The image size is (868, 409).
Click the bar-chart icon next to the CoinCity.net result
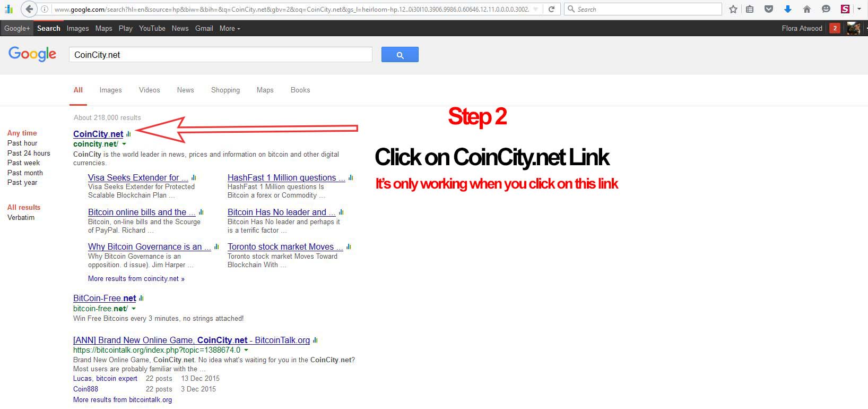pos(128,134)
